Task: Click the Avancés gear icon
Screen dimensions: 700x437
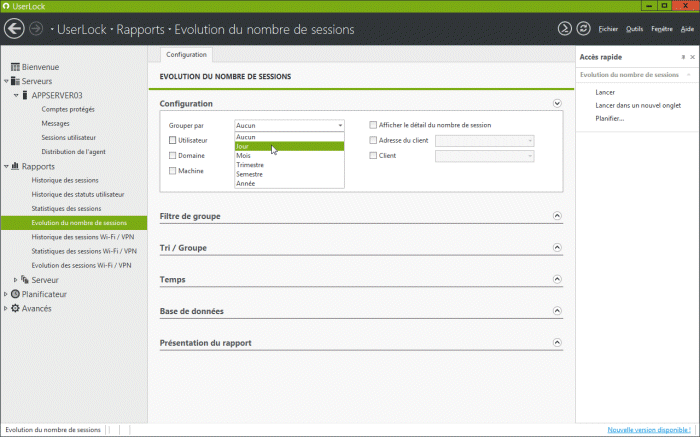Action: tap(15, 308)
